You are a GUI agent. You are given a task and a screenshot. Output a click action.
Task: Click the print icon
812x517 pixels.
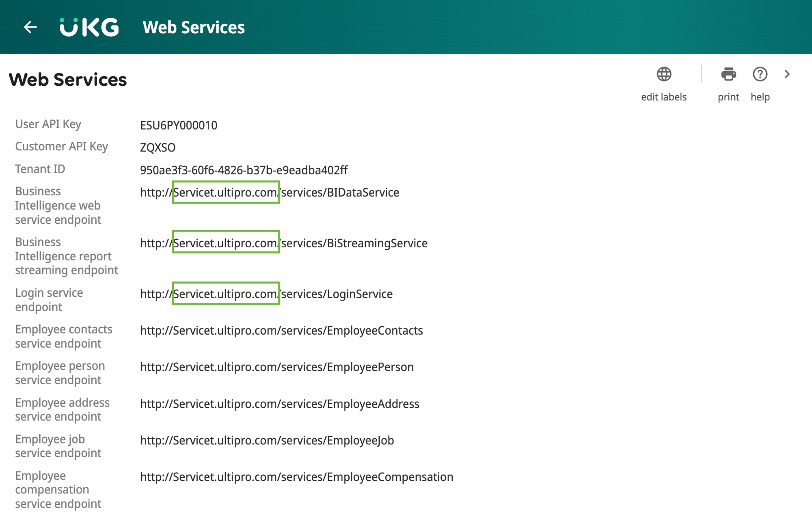coord(728,74)
